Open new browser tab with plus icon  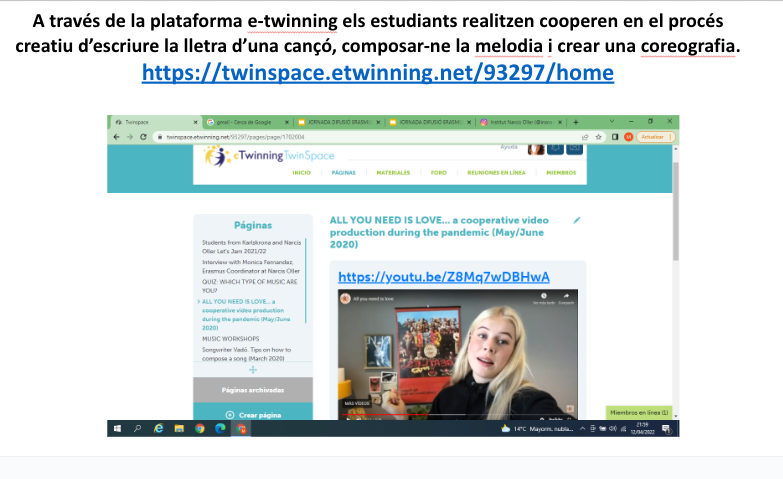[575, 121]
